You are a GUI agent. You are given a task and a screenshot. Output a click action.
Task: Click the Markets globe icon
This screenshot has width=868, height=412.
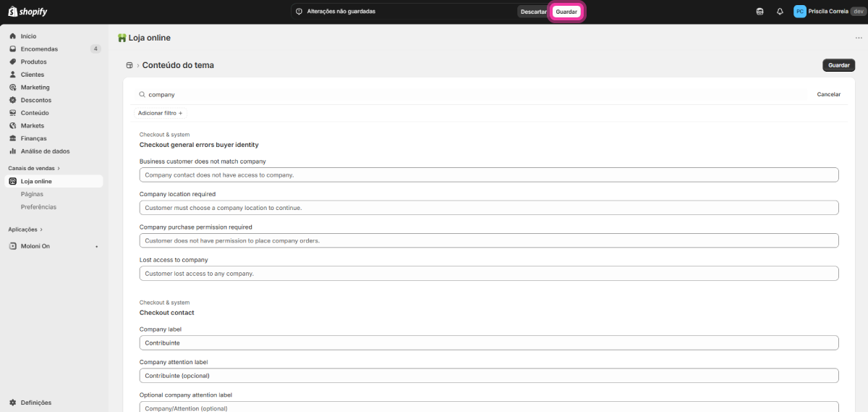click(x=13, y=126)
